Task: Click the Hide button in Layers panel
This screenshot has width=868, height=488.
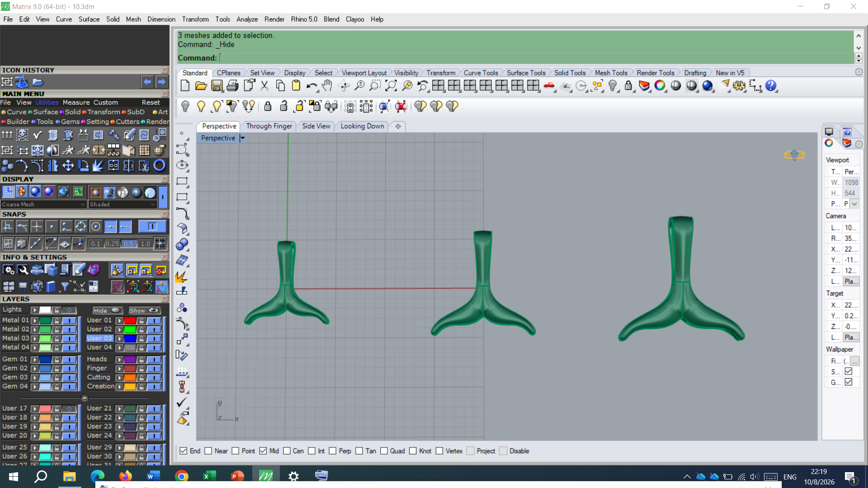Action: click(x=107, y=310)
